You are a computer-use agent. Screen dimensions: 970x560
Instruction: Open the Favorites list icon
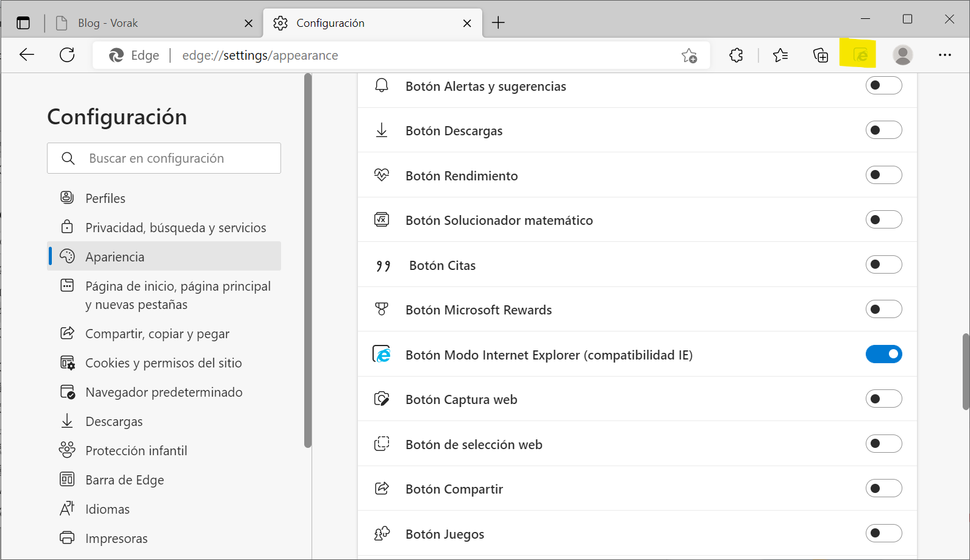[780, 55]
